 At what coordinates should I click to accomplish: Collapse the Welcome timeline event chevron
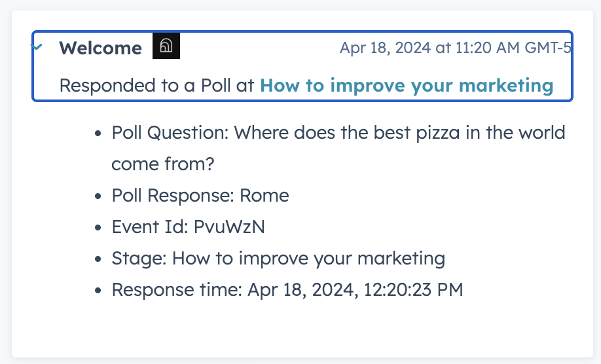coord(37,47)
